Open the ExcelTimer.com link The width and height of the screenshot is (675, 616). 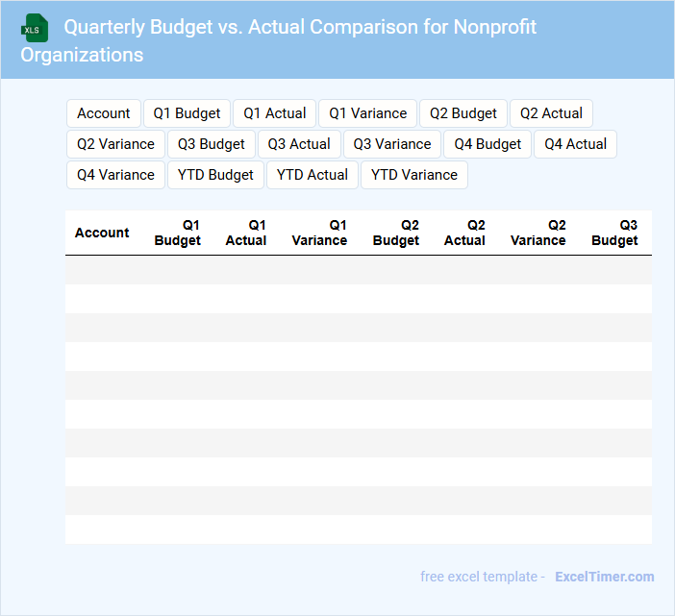(604, 577)
